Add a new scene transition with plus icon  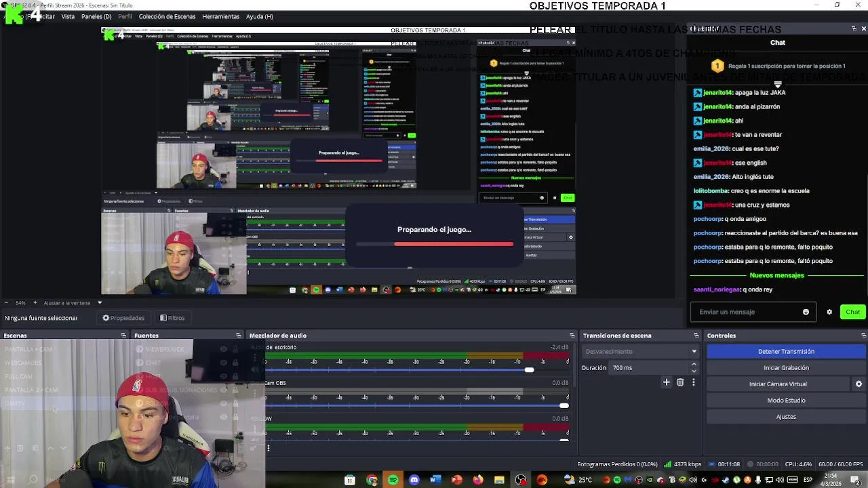tap(666, 382)
